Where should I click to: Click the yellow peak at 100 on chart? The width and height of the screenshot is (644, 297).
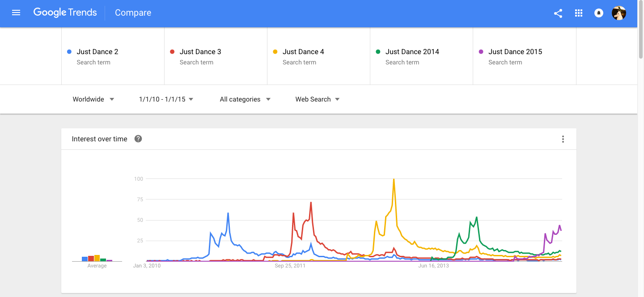(394, 180)
